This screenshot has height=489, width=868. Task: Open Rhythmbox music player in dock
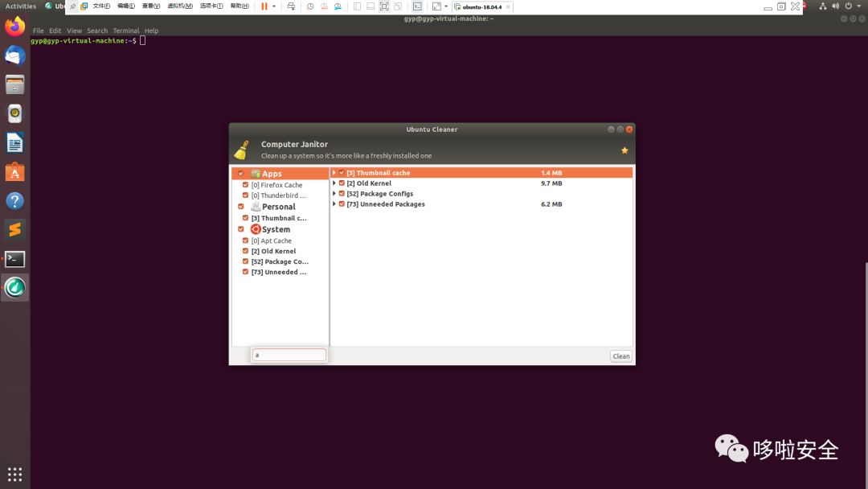[15, 113]
